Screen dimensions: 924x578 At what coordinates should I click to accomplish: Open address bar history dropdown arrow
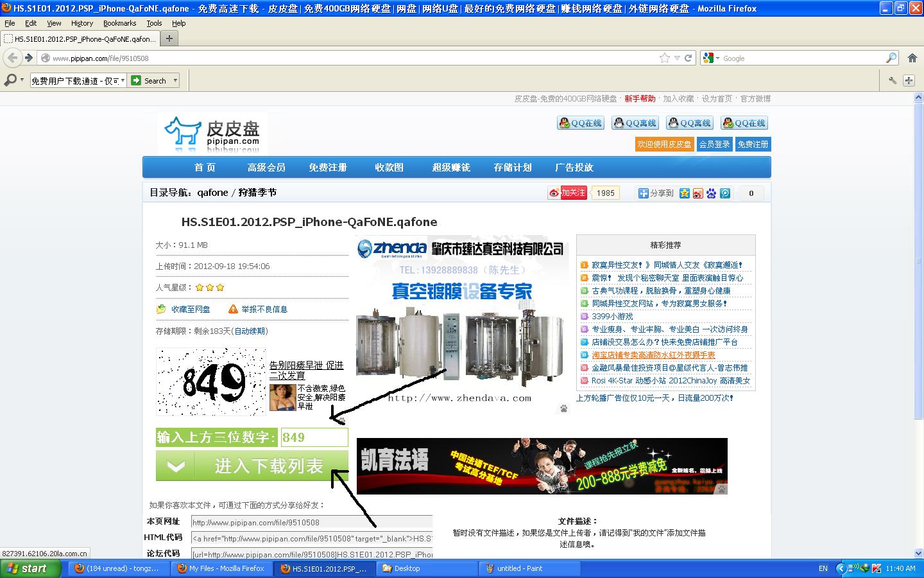coord(677,58)
